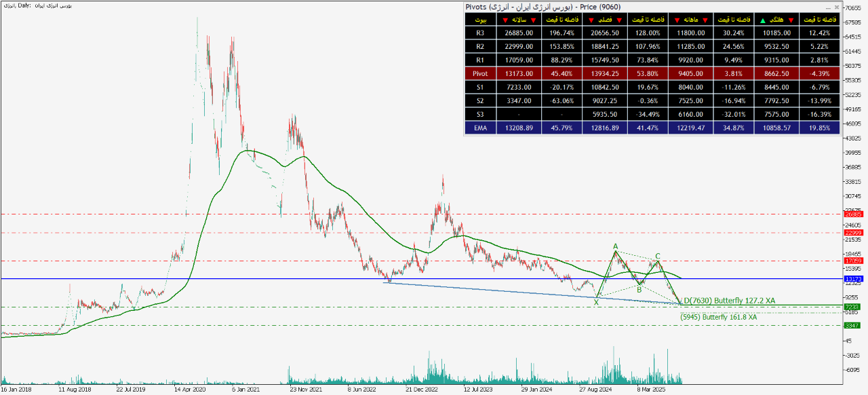This screenshot has width=868, height=395.
Task: Close the Pivots panel
Action: [x=836, y=7]
